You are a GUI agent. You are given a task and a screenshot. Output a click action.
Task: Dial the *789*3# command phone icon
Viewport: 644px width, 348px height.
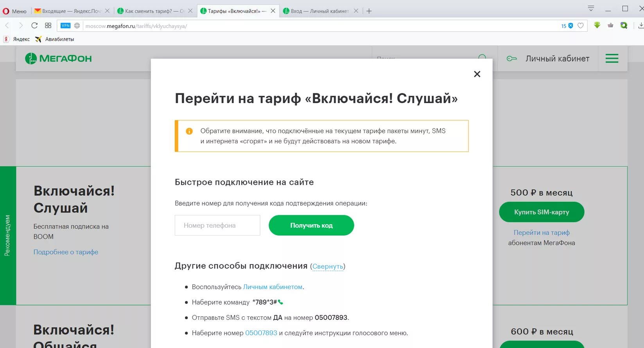click(x=280, y=302)
